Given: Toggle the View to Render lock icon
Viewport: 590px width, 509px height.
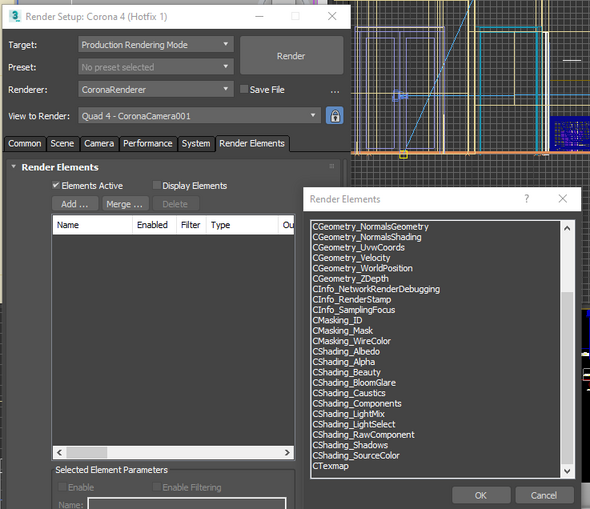Looking at the screenshot, I should pyautogui.click(x=335, y=115).
